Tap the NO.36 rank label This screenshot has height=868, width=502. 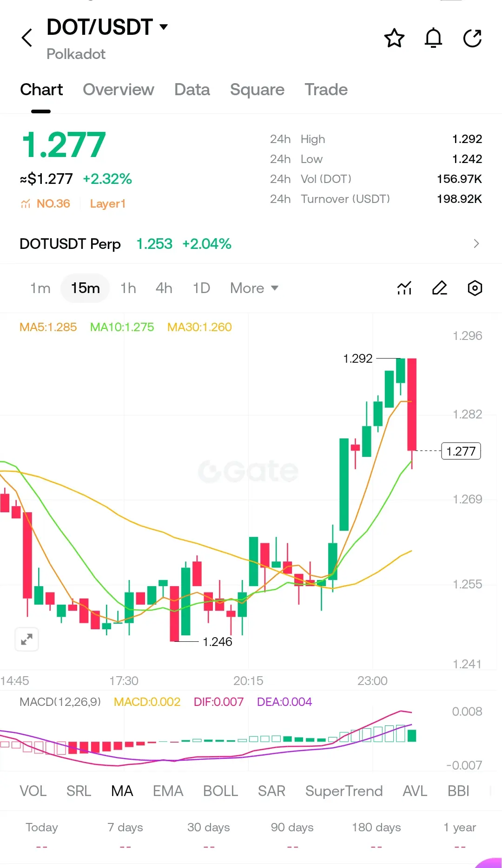click(x=53, y=204)
